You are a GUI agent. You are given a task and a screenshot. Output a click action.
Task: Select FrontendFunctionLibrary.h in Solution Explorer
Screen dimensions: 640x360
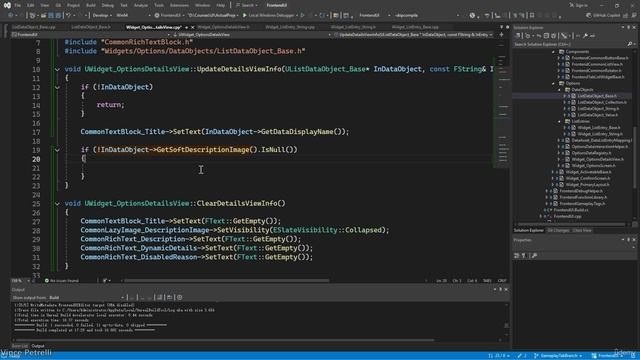click(583, 197)
